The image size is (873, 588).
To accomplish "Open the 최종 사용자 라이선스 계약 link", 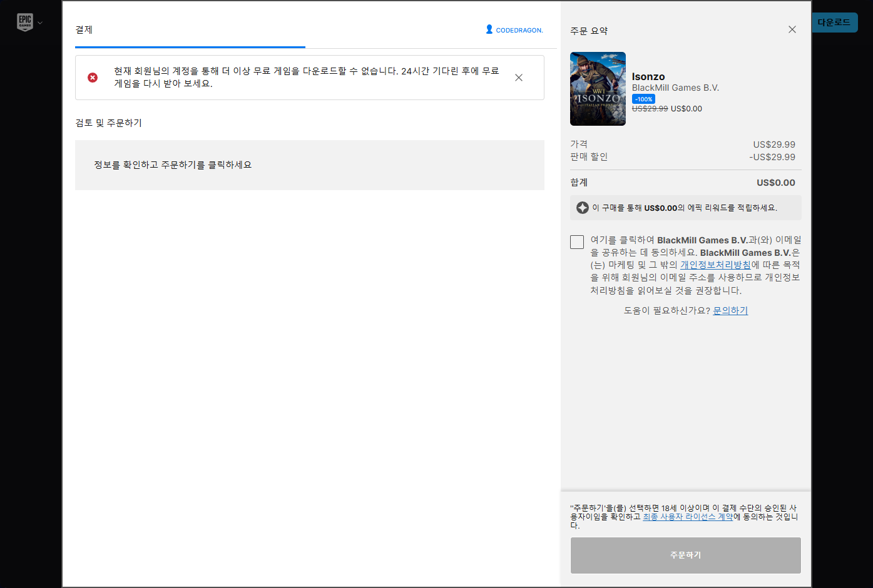I will coord(688,517).
